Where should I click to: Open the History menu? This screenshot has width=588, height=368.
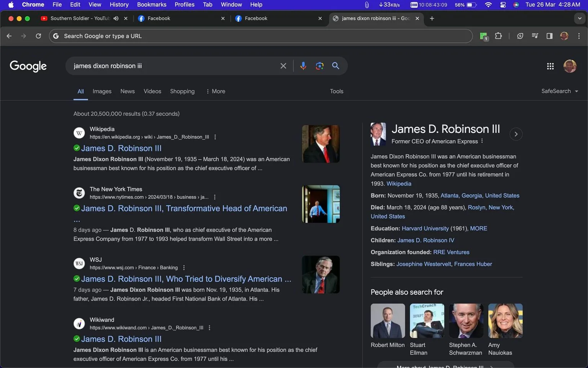click(119, 5)
